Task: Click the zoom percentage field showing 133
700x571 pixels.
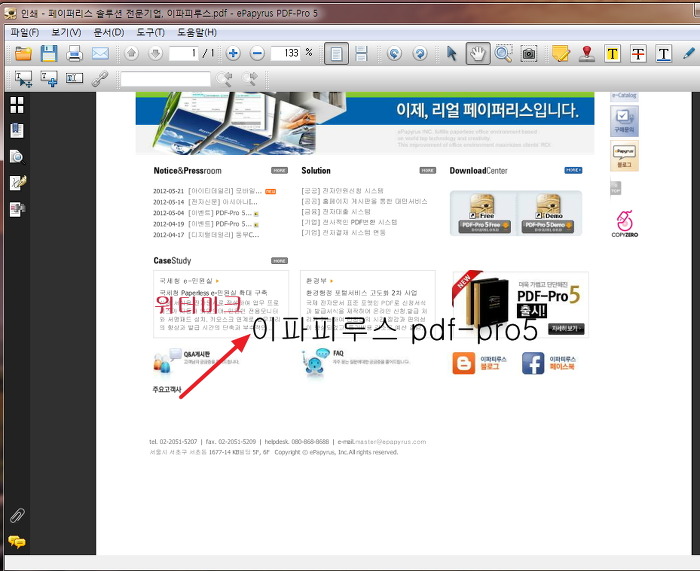Action: (286, 54)
